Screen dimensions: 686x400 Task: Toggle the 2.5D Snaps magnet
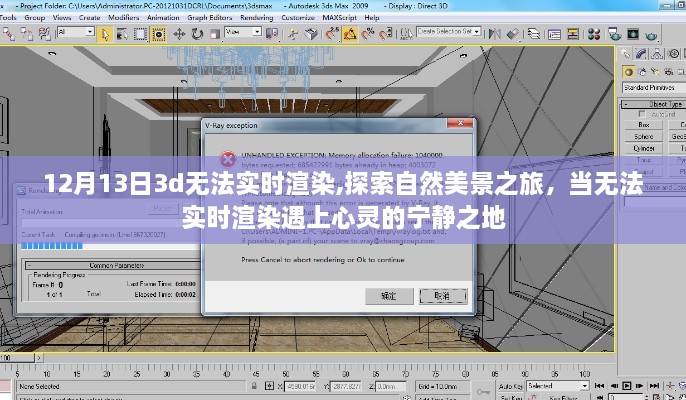[332, 34]
